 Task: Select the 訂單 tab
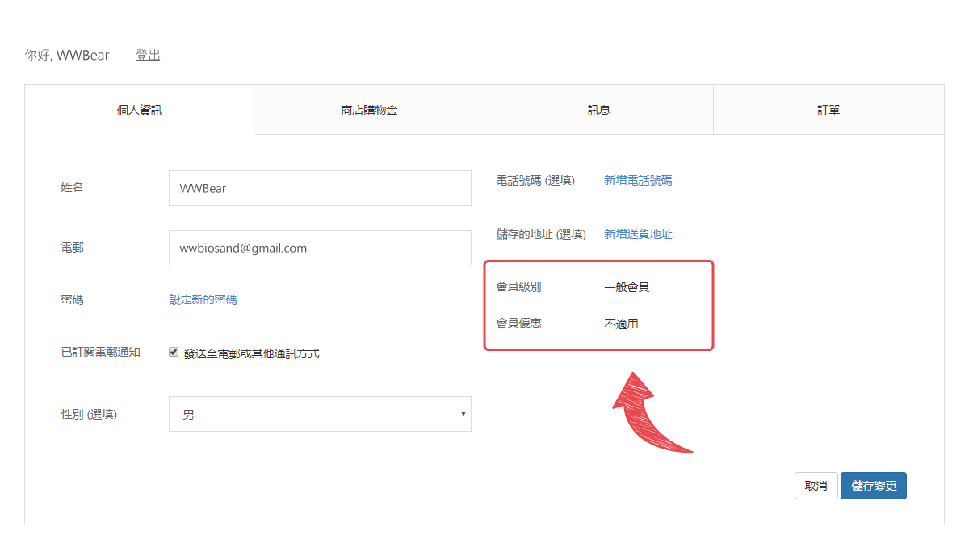point(828,110)
